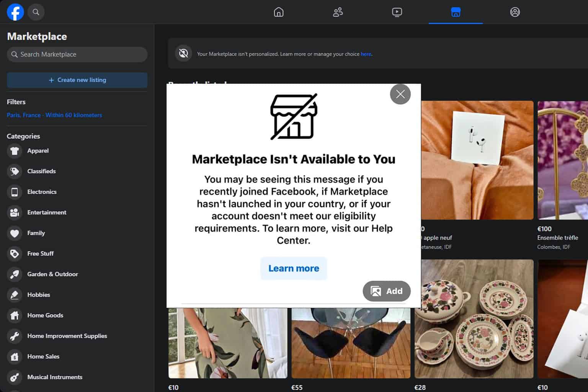Click Learn more in the dialog
This screenshot has width=588, height=392.
point(294,268)
